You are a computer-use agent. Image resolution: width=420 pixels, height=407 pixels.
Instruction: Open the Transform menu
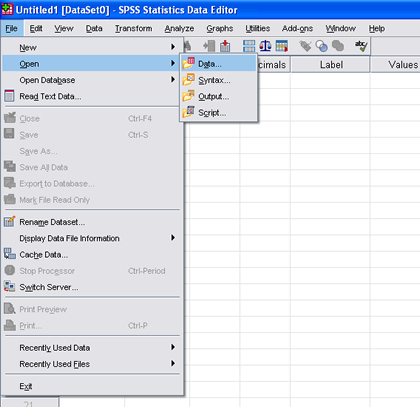click(x=133, y=29)
